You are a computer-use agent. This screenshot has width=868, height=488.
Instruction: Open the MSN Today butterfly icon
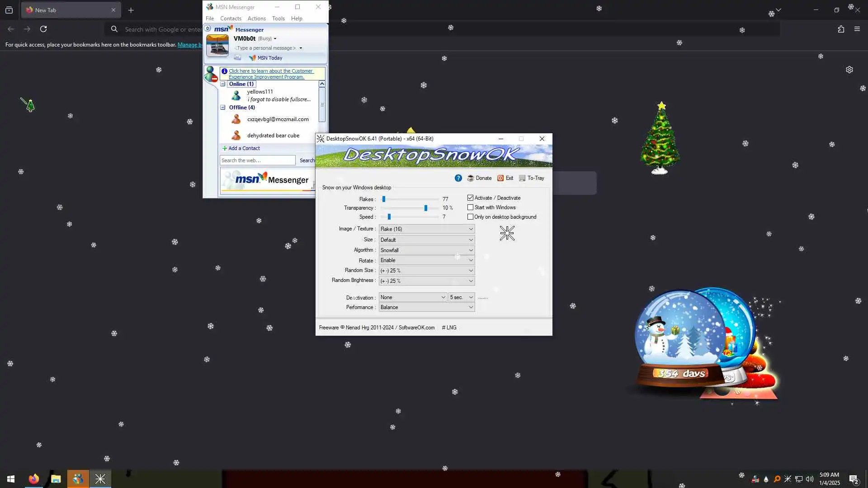(252, 58)
